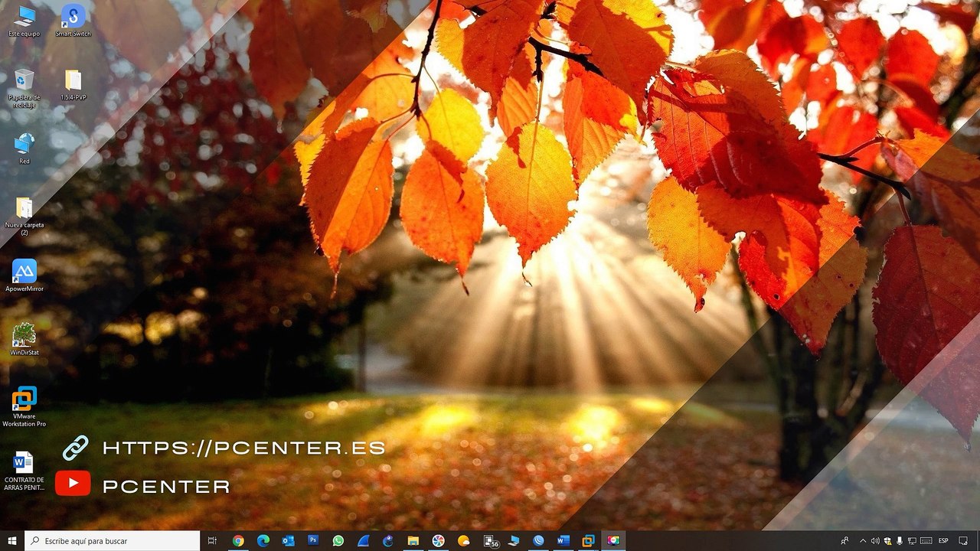Viewport: 980px width, 551px height.
Task: Select the WinDirStat desktop shortcut
Action: click(24, 339)
